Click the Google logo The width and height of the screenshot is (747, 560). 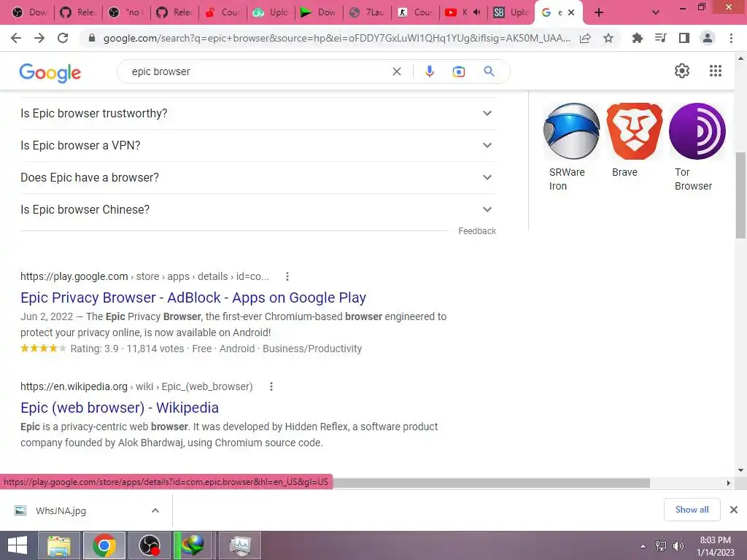(50, 72)
